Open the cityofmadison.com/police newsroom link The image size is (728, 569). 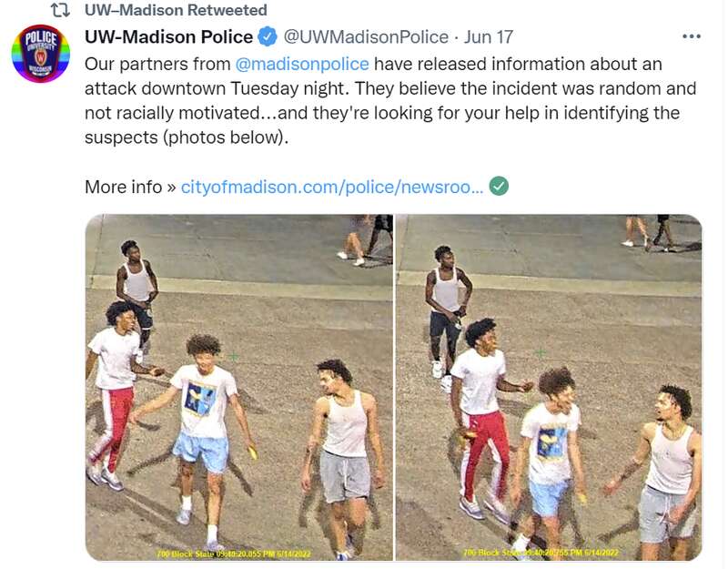tap(332, 187)
